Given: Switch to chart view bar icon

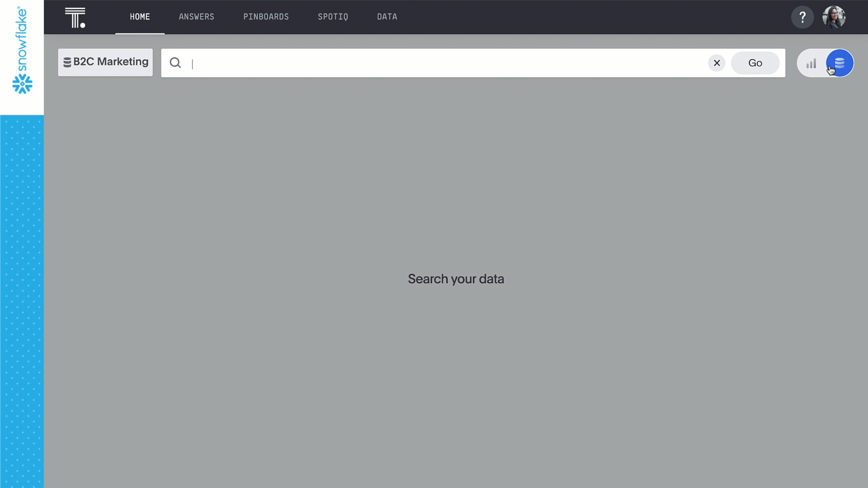Looking at the screenshot, I should click(x=811, y=63).
